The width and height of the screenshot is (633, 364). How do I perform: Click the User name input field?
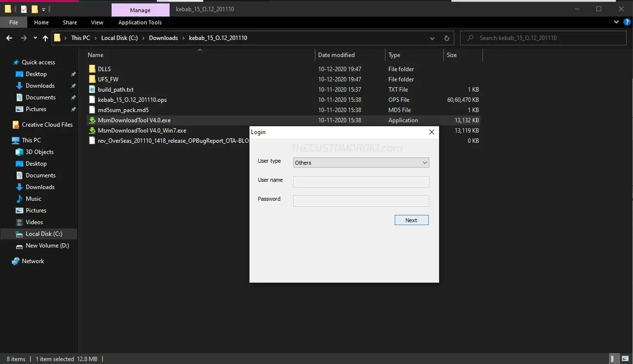pyautogui.click(x=361, y=181)
